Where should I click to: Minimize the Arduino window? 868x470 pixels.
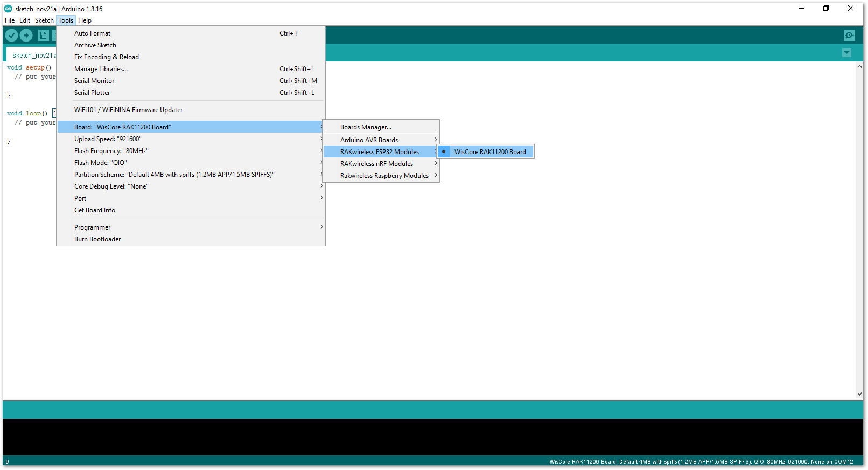point(801,9)
